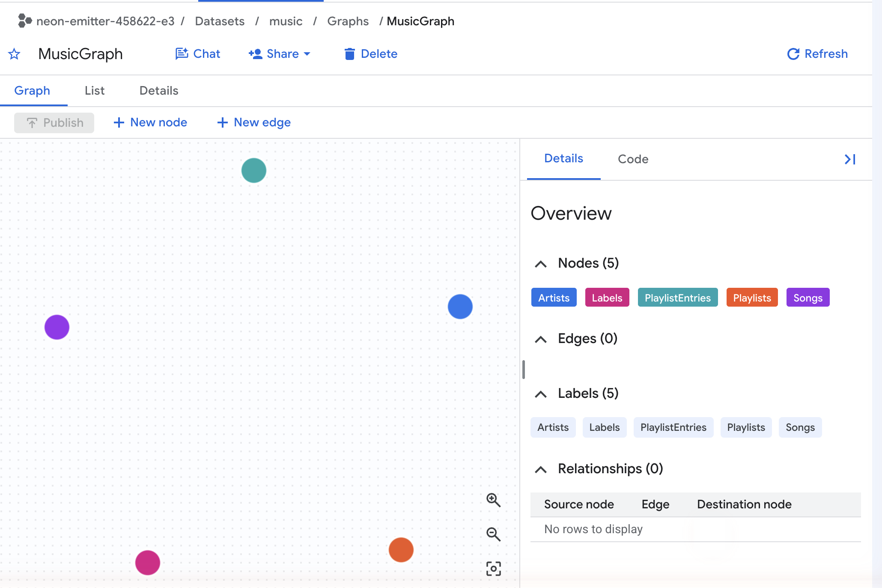
Task: Select the pink Labels node on canvas
Action: (148, 563)
